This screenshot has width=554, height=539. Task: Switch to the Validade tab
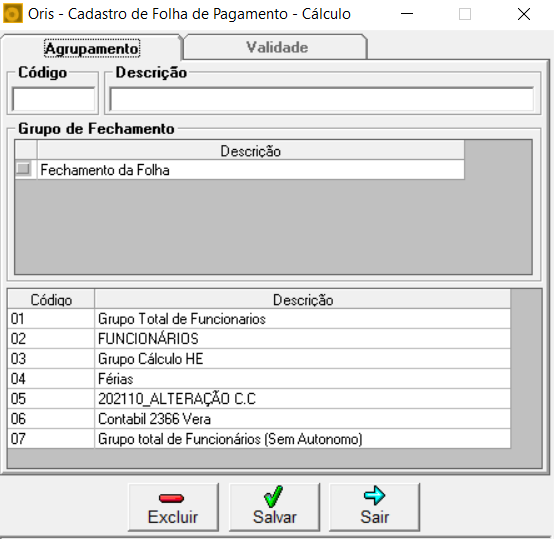click(276, 47)
